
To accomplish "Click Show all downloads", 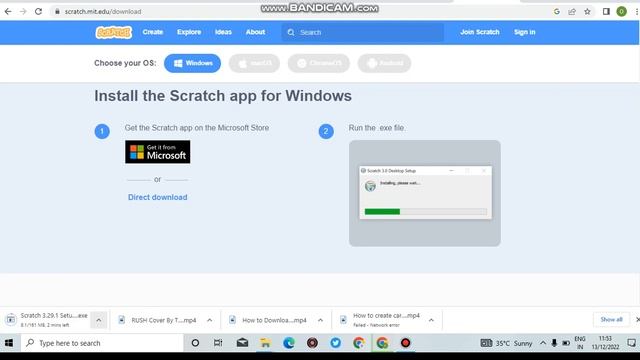I will (611, 320).
